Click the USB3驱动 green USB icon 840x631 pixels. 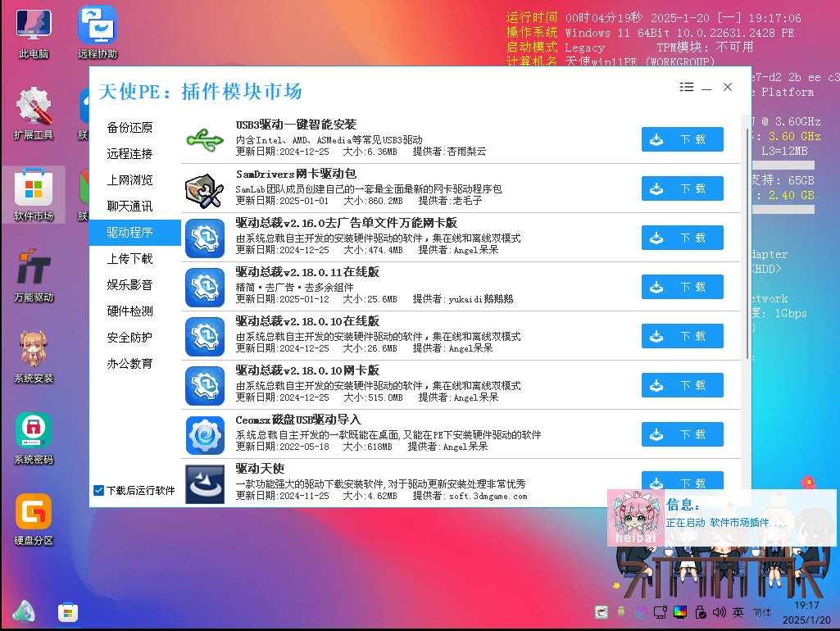point(205,140)
